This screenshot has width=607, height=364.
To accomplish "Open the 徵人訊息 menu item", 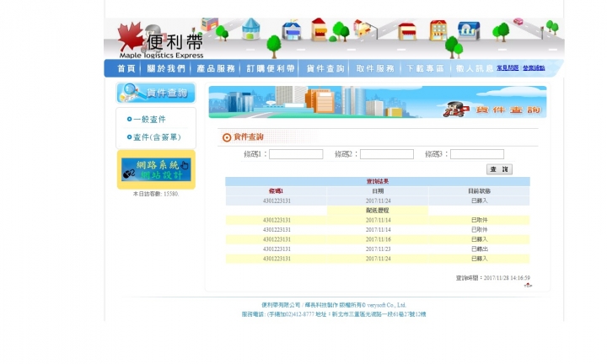I will (475, 68).
